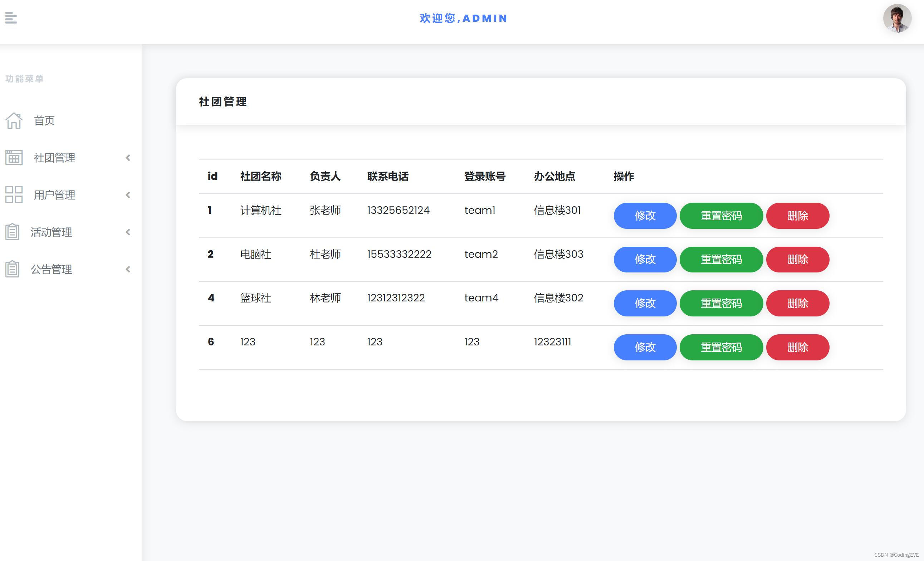
Task: Toggle the sidebar hamburger menu icon
Action: click(11, 18)
